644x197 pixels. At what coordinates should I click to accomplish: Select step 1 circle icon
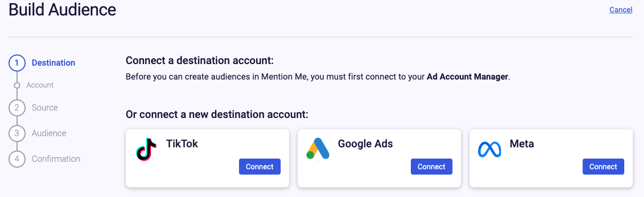coord(17,63)
